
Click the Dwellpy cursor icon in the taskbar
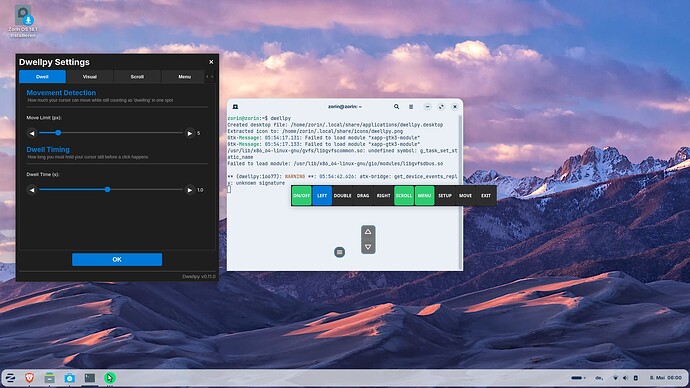[110, 377]
